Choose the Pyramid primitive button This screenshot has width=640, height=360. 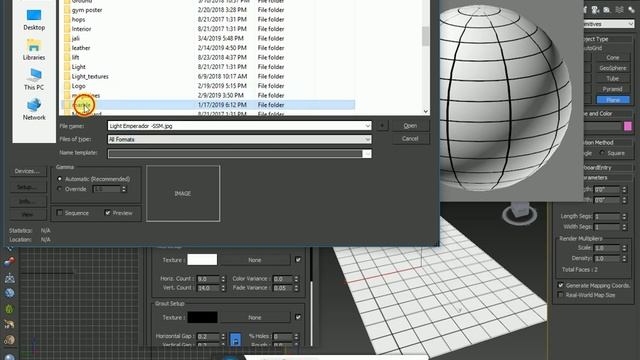(613, 89)
